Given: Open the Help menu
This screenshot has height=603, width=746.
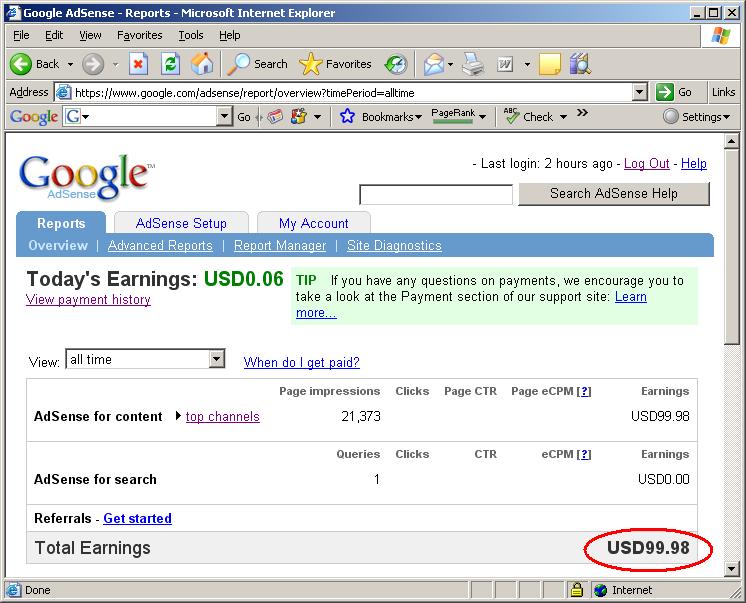Looking at the screenshot, I should (x=229, y=35).
